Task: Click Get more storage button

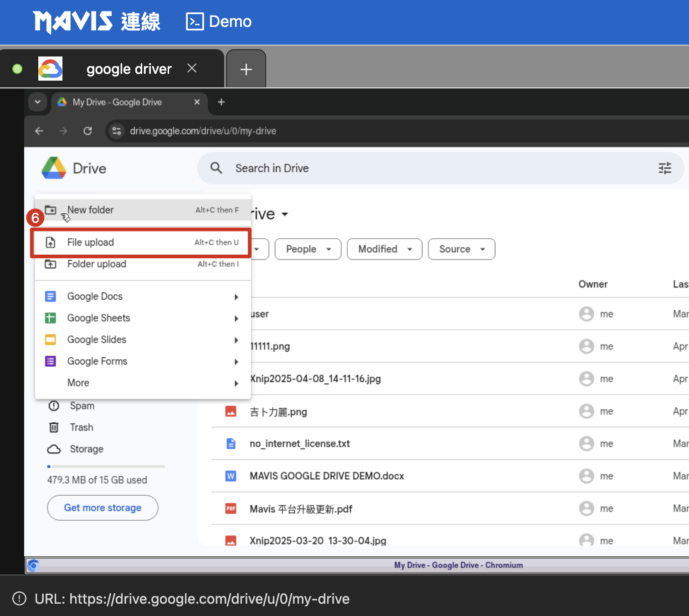Action: pyautogui.click(x=103, y=508)
